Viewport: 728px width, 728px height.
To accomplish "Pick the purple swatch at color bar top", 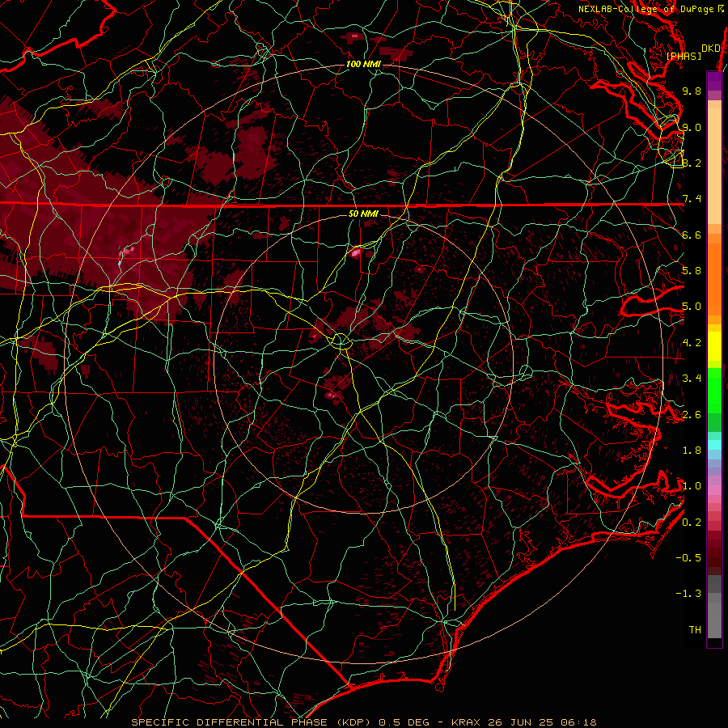I will pyautogui.click(x=714, y=81).
